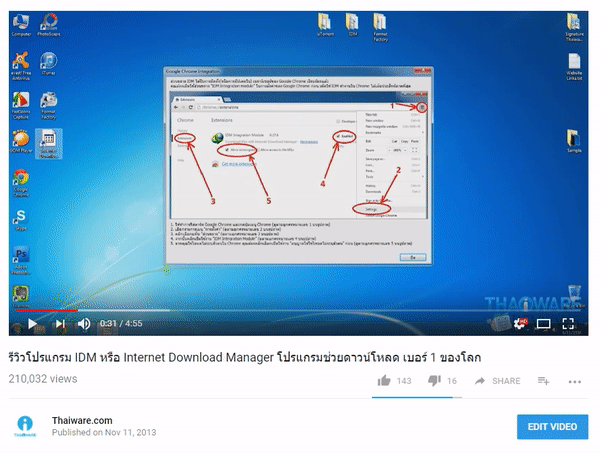Click the 210,032 views count

[43, 379]
